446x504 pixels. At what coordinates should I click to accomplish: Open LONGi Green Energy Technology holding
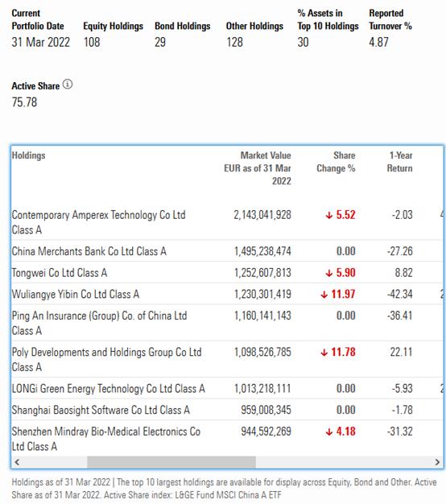[x=109, y=389]
